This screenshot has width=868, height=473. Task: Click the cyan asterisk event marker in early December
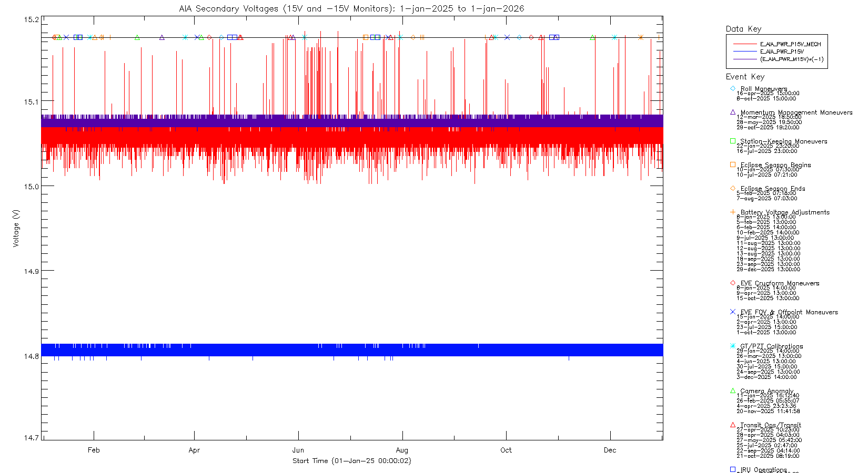click(614, 37)
